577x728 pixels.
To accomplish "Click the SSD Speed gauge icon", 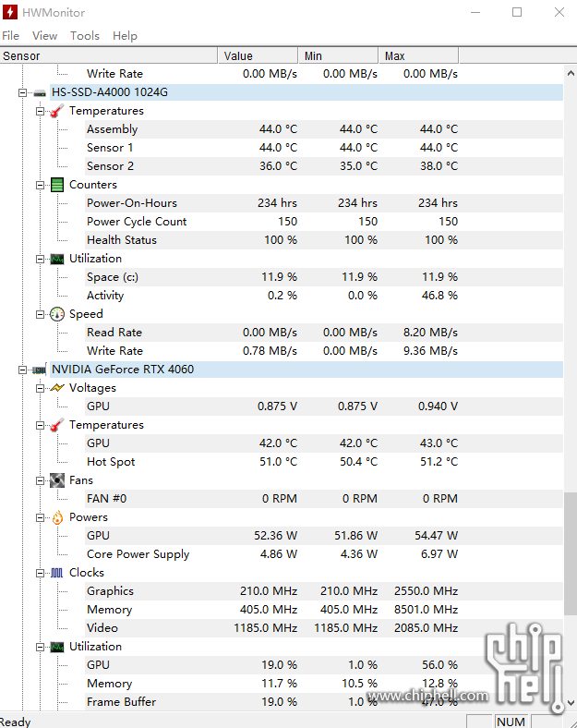I will point(57,314).
